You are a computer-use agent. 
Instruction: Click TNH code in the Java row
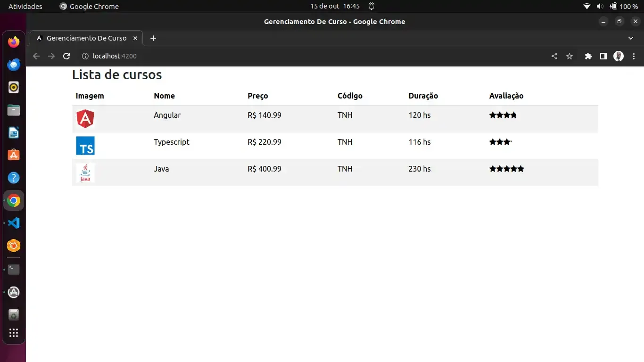click(x=345, y=169)
